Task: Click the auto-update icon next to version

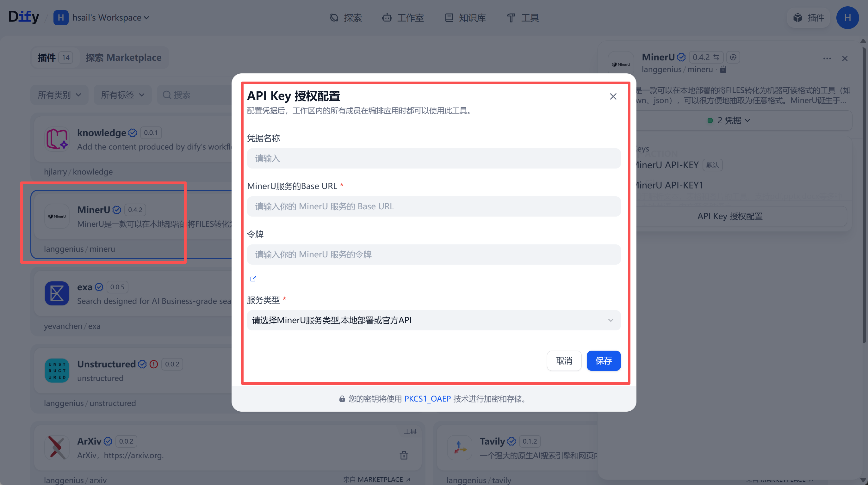Action: [x=733, y=57]
